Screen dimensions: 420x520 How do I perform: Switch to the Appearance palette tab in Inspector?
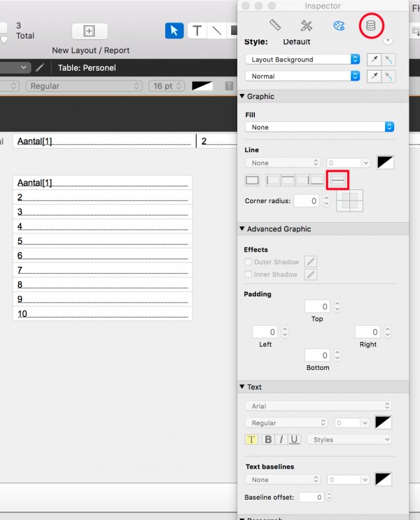click(x=339, y=25)
